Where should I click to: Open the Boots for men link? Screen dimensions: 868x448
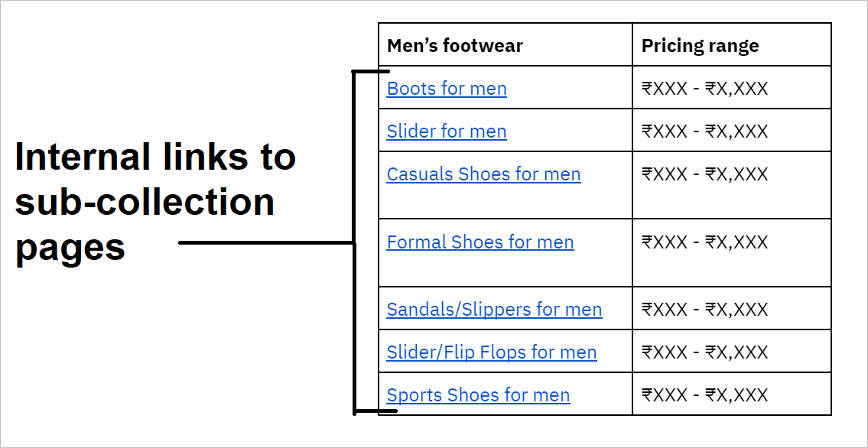pyautogui.click(x=447, y=89)
